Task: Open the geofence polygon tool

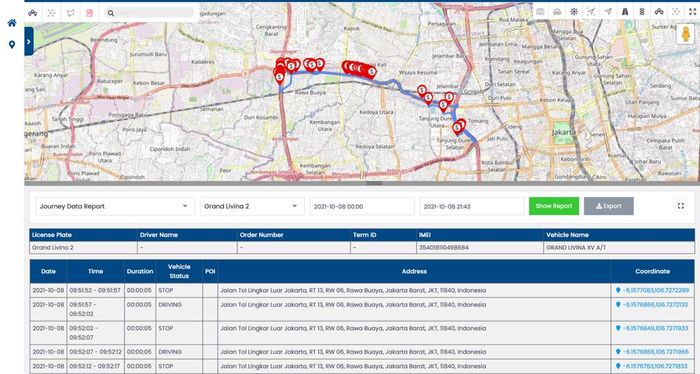Action: [x=71, y=13]
